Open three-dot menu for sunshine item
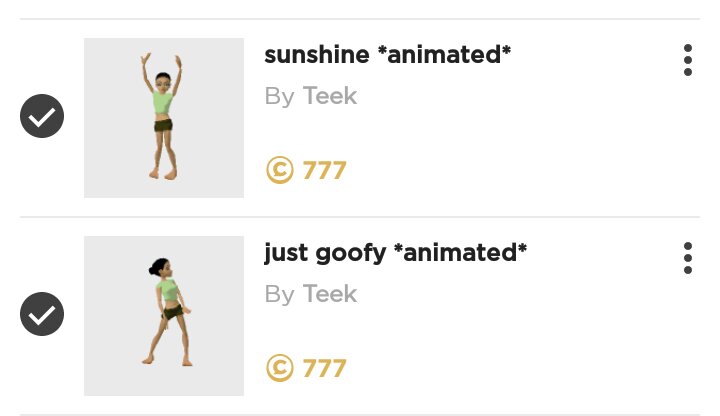 coord(688,59)
